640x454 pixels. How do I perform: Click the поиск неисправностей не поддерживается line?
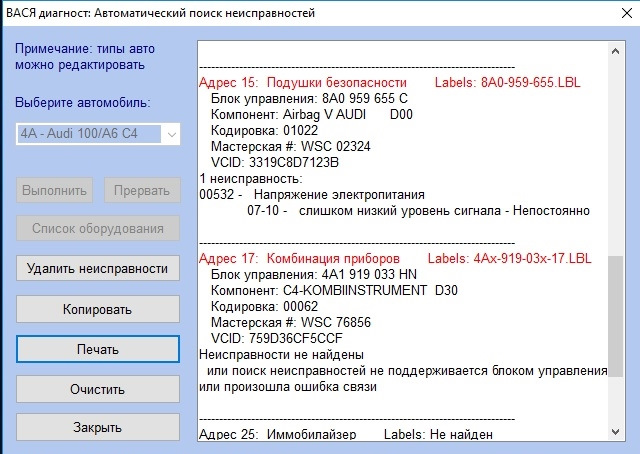point(407,371)
